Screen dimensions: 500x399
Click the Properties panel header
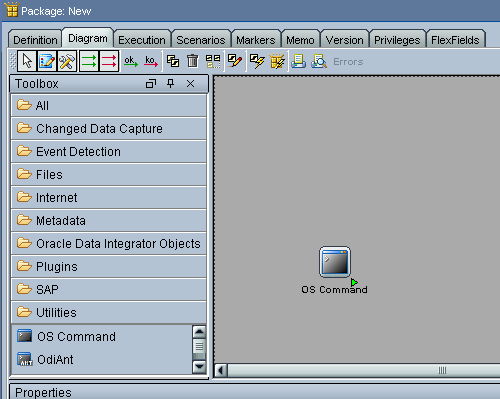coord(255,391)
